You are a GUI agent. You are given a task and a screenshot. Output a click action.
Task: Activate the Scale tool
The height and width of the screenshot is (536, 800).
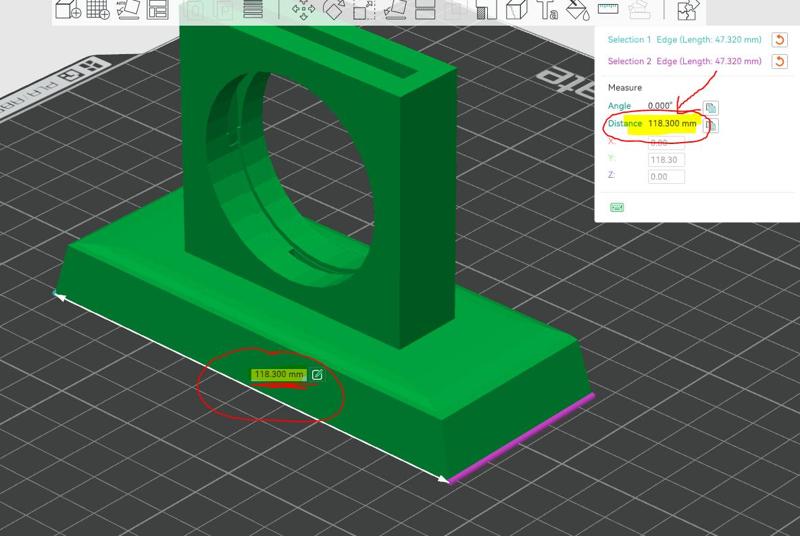click(x=364, y=11)
